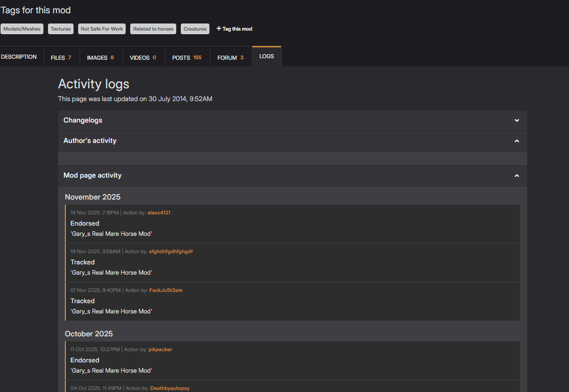Click the Not Safe For Work tag
The width and height of the screenshot is (569, 392).
point(102,29)
